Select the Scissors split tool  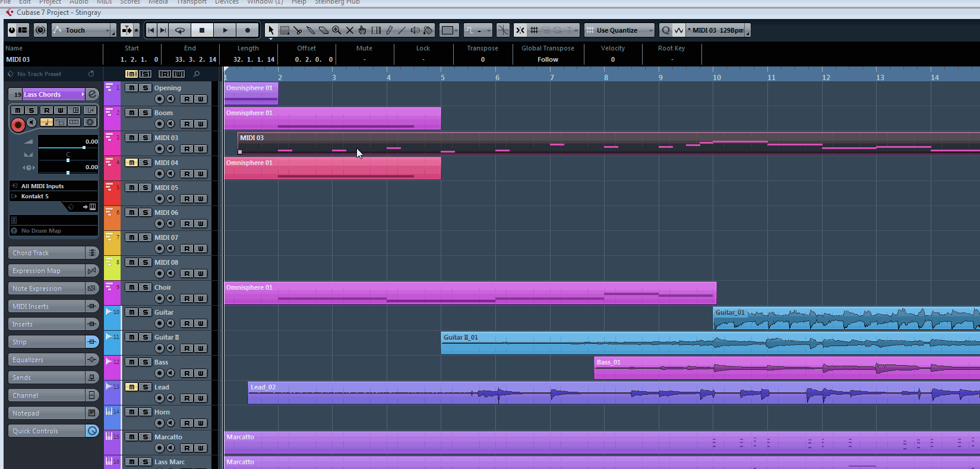point(298,30)
